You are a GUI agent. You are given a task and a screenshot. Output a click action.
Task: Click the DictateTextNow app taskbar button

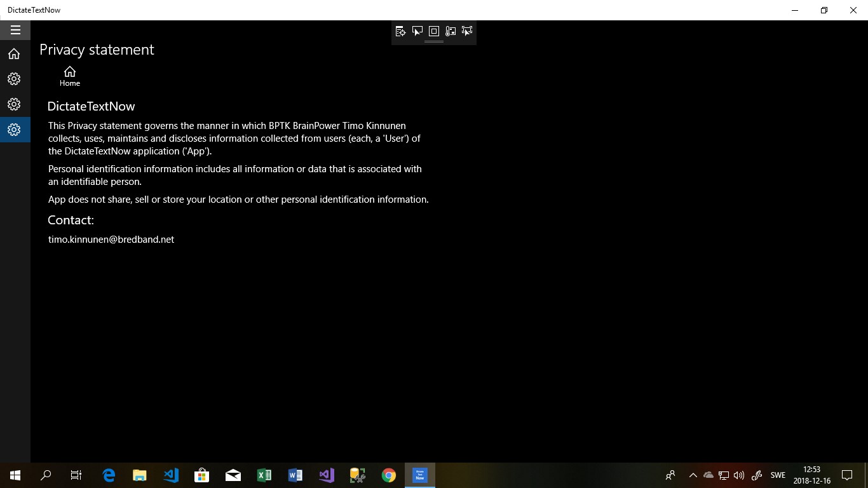click(x=420, y=475)
